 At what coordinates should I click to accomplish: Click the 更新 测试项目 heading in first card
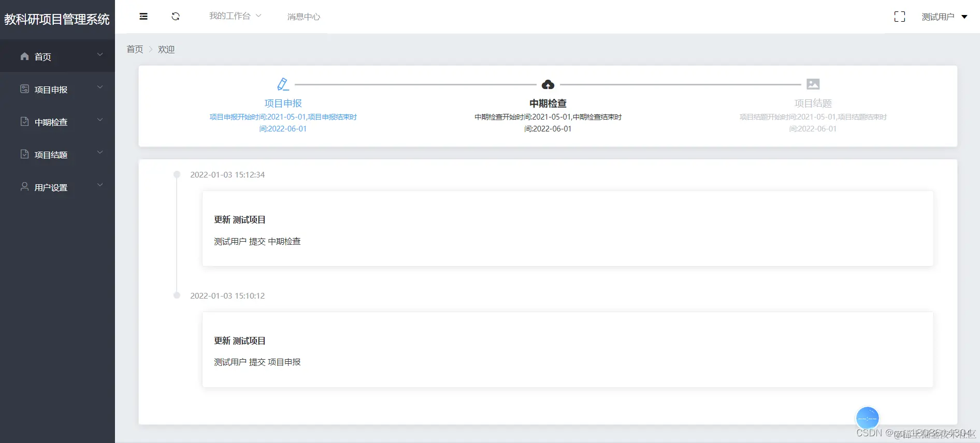(x=240, y=220)
